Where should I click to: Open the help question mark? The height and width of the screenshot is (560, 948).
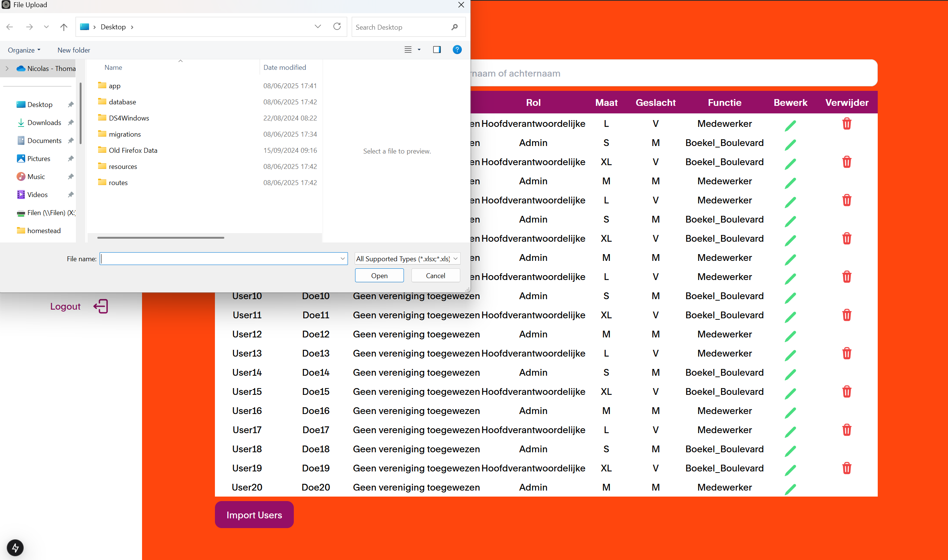coord(457,50)
